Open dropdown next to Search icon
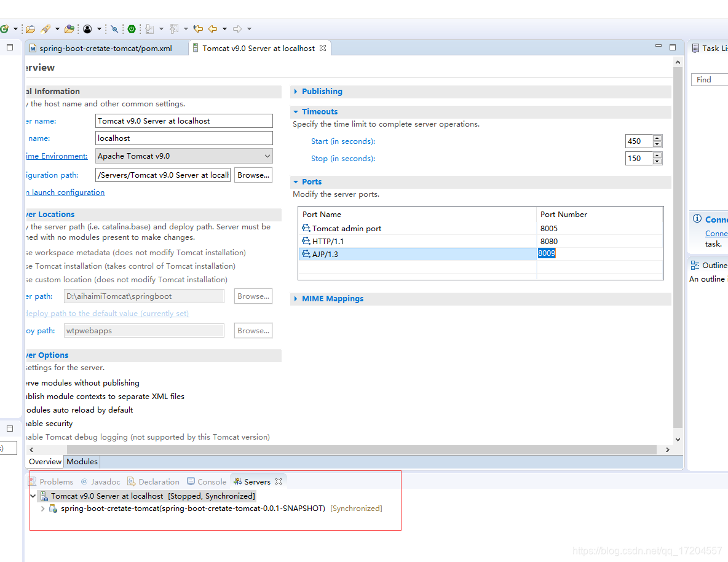 (58, 29)
